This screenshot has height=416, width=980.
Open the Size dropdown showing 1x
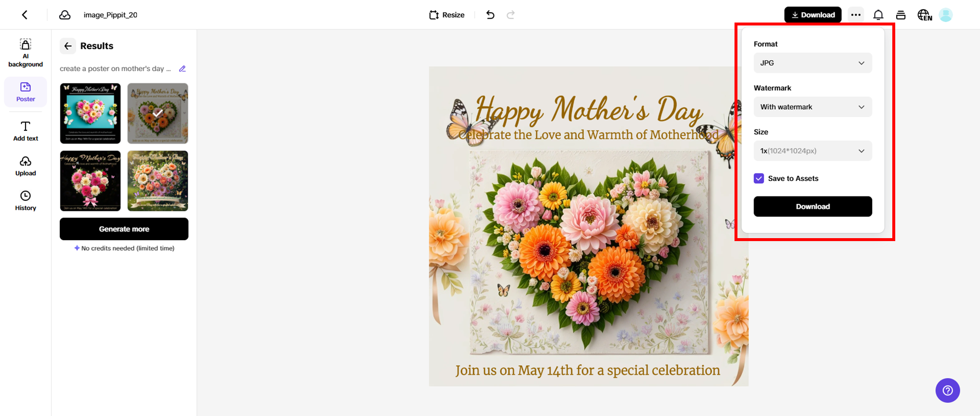coord(813,151)
